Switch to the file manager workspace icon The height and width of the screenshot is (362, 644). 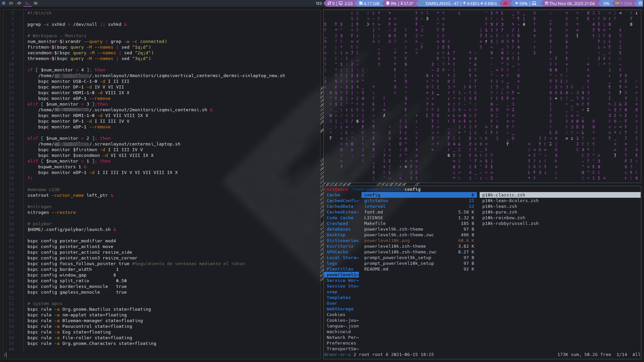pos(11,3)
